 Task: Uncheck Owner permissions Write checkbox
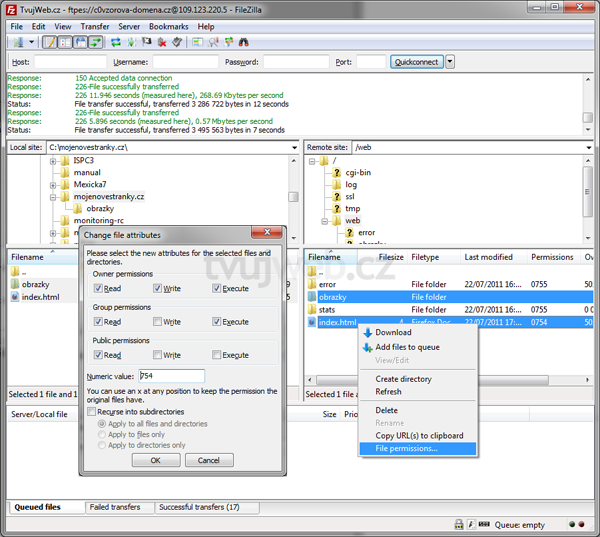point(157,288)
